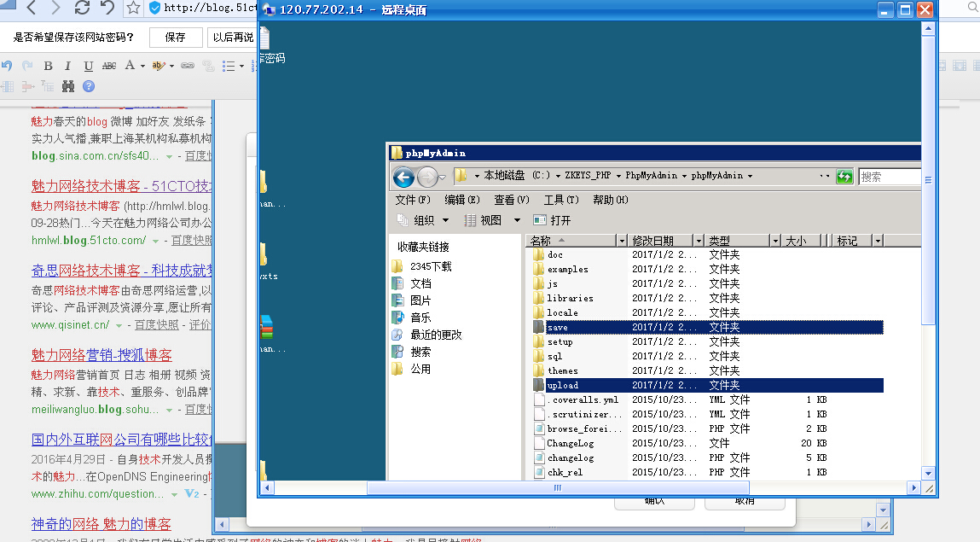This screenshot has width=980, height=542.
Task: Open the 文件(F) menu
Action: point(413,200)
